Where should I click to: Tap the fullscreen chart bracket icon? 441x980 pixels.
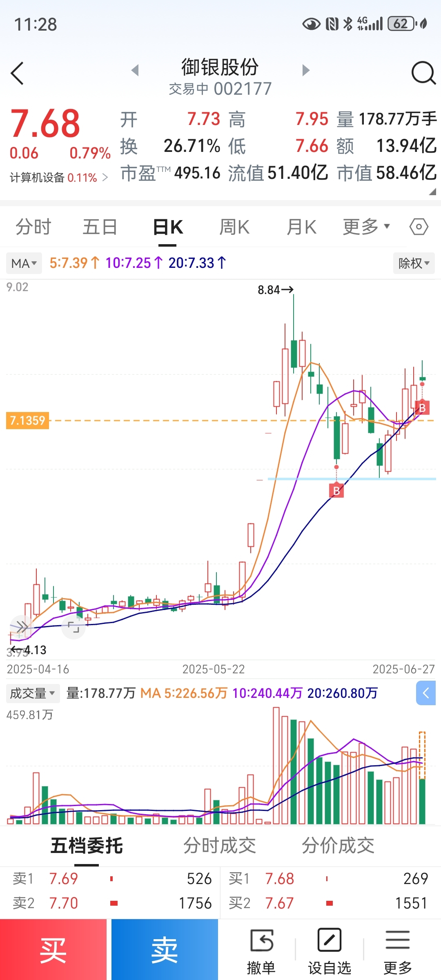73,627
